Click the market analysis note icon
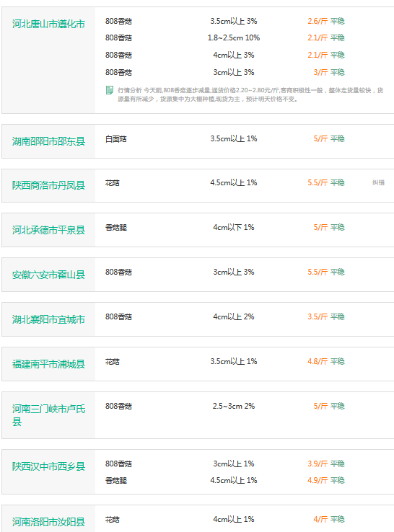Image resolution: width=394 pixels, height=532 pixels. (x=110, y=90)
